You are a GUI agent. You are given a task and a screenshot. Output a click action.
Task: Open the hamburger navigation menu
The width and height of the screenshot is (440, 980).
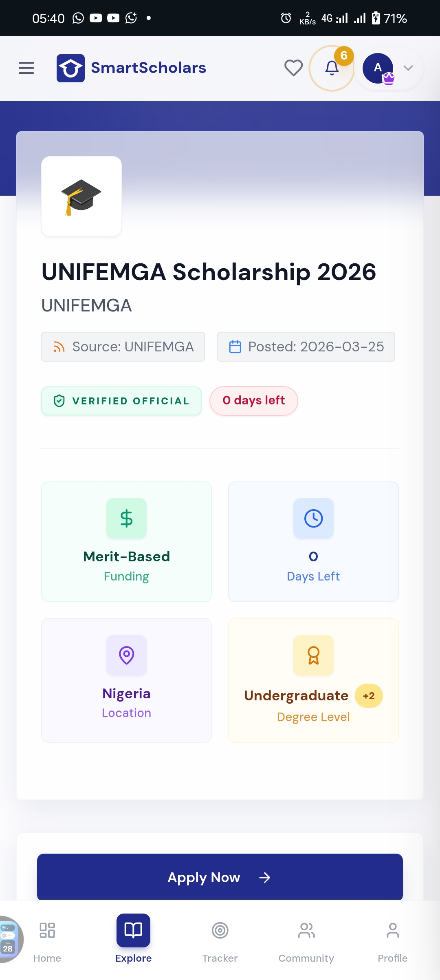click(x=26, y=68)
